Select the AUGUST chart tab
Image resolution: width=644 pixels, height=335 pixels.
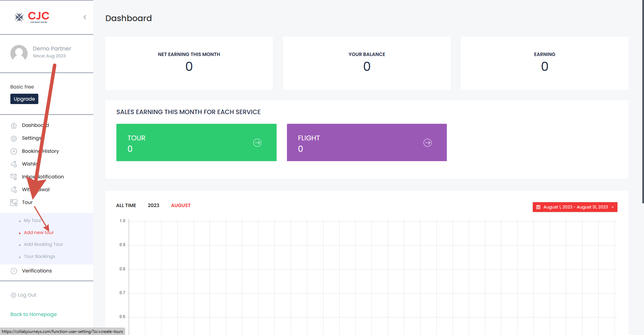point(181,205)
